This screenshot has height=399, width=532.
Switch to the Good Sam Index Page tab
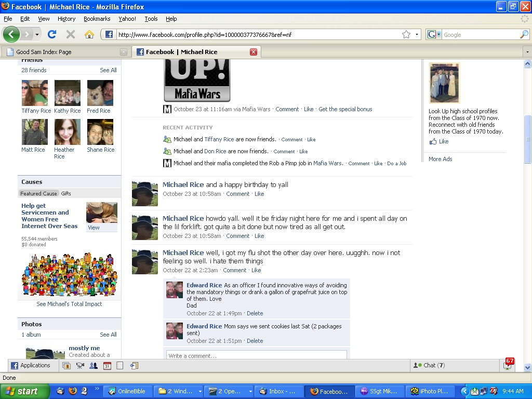coord(66,52)
